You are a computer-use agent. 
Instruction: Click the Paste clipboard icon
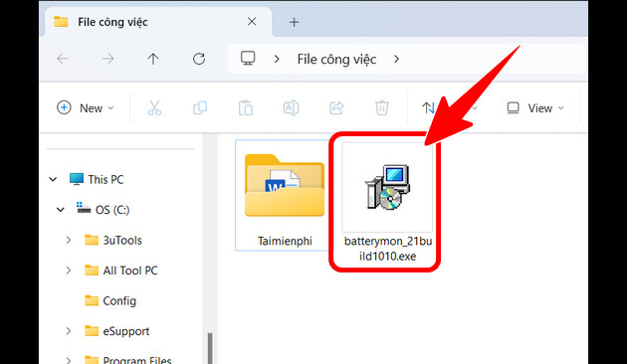[246, 107]
